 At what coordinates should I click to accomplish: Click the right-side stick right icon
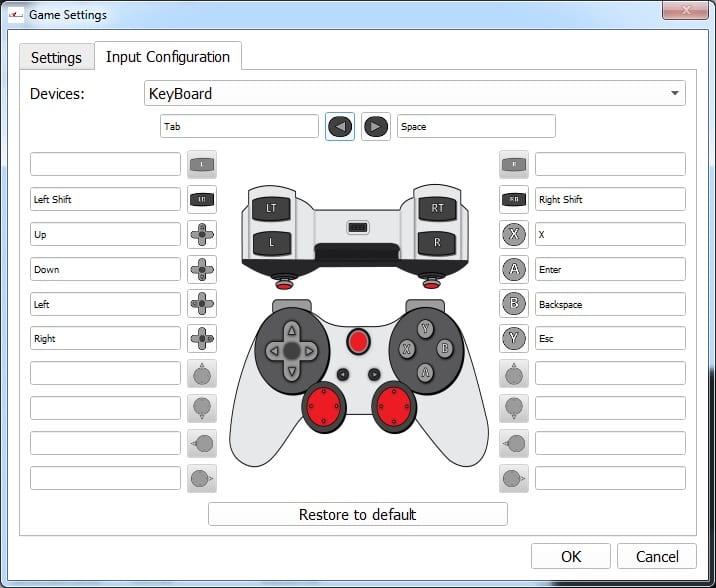pos(514,478)
